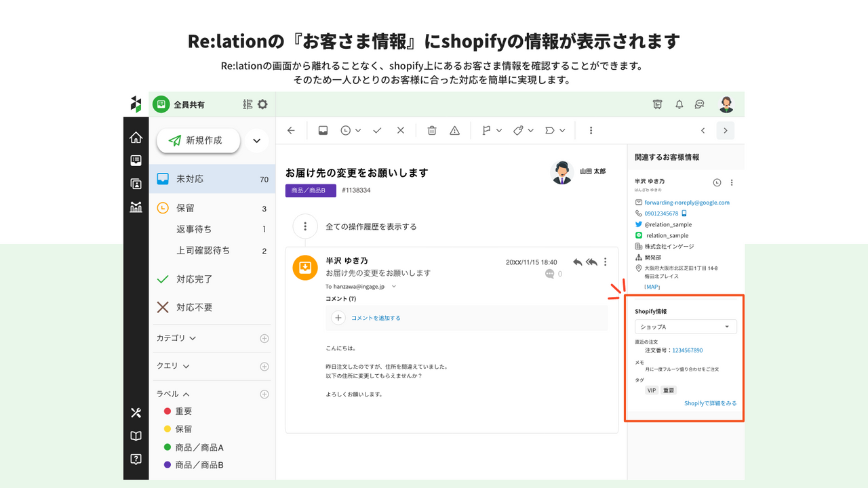Go back with the left arrow icon
The image size is (868, 488).
pos(291,130)
